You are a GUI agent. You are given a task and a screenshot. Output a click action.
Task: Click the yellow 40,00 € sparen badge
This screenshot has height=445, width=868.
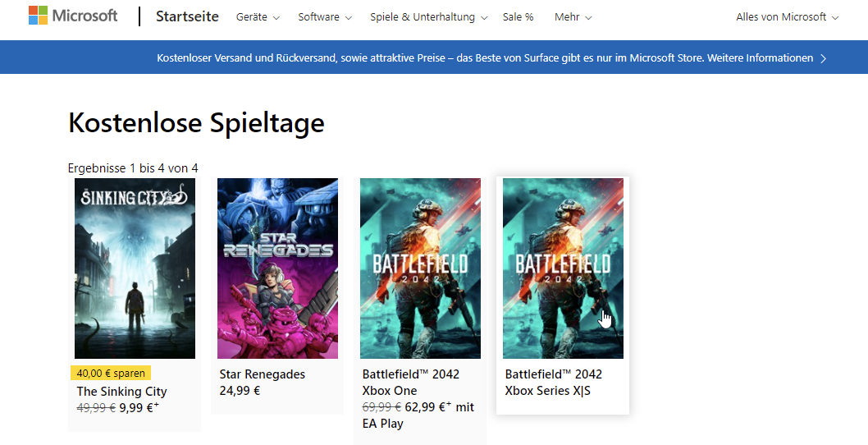pos(111,374)
